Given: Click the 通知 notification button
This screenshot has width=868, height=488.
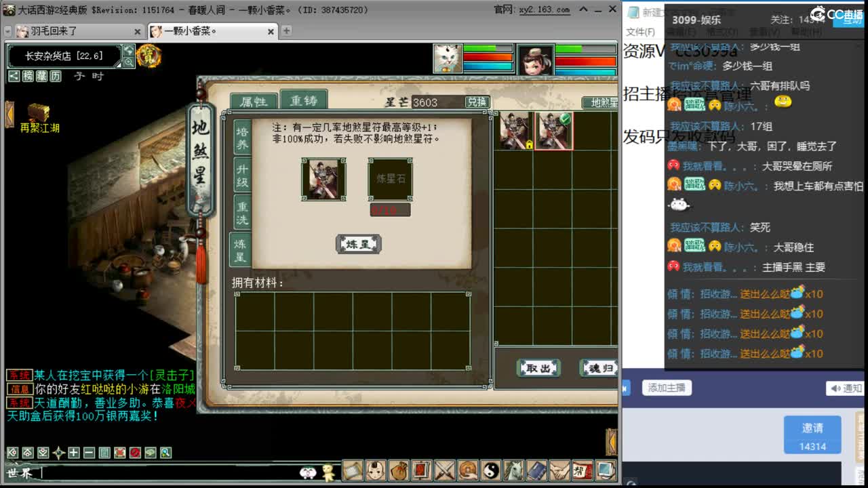Looking at the screenshot, I should click(x=845, y=388).
